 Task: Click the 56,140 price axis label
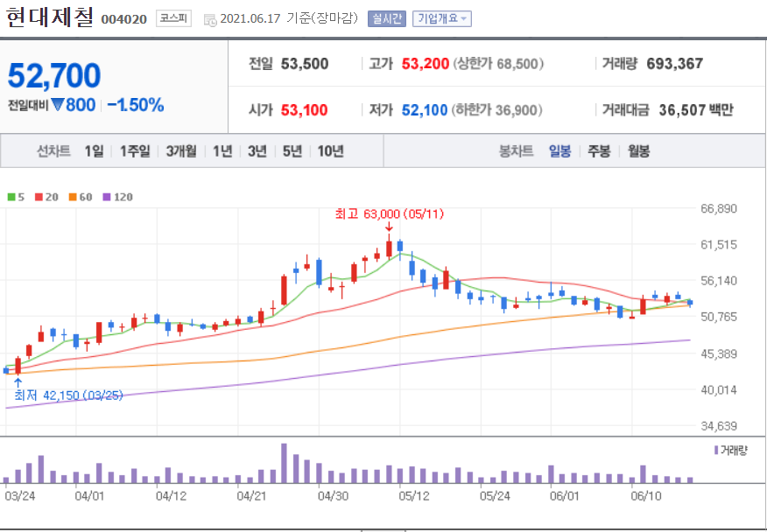pyautogui.click(x=719, y=281)
